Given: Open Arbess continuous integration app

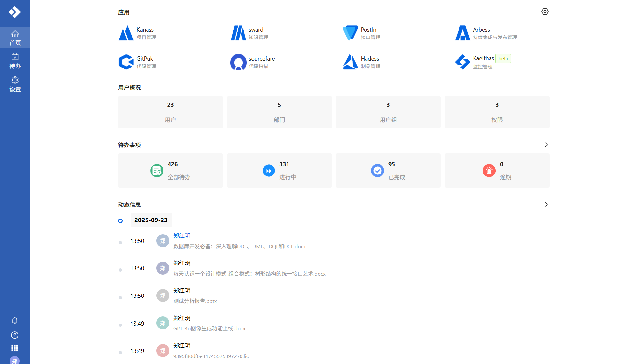Looking at the screenshot, I should click(x=486, y=33).
